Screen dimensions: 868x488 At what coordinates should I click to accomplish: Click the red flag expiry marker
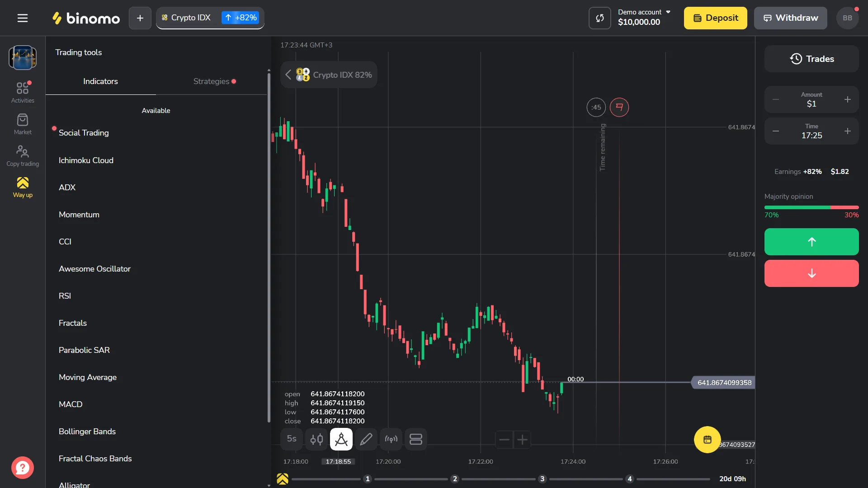(x=619, y=107)
